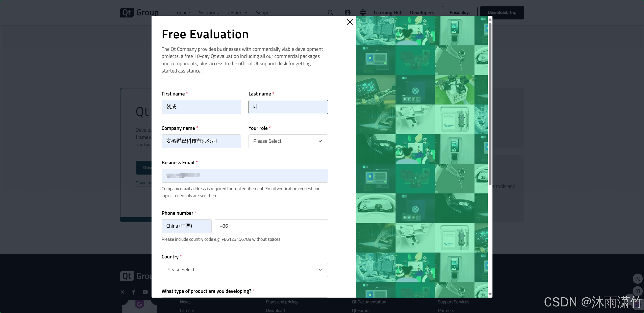Expand the Country dropdown

click(245, 270)
